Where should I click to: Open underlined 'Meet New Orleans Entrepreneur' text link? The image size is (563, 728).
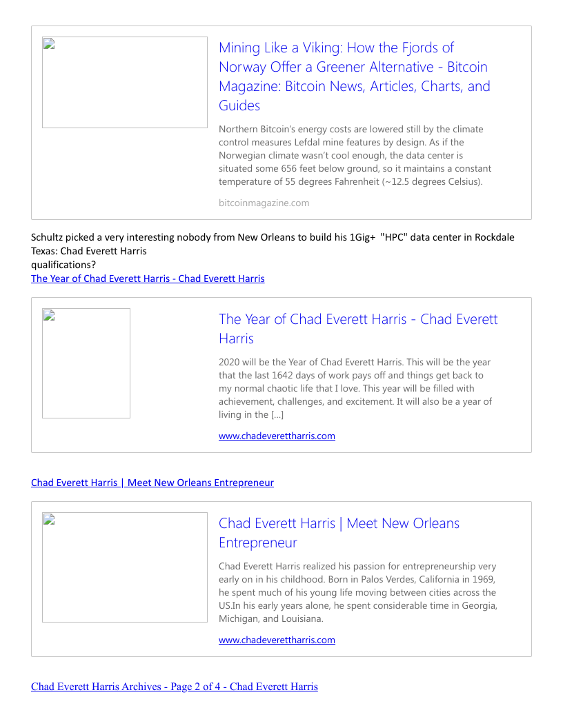pos(152,483)
